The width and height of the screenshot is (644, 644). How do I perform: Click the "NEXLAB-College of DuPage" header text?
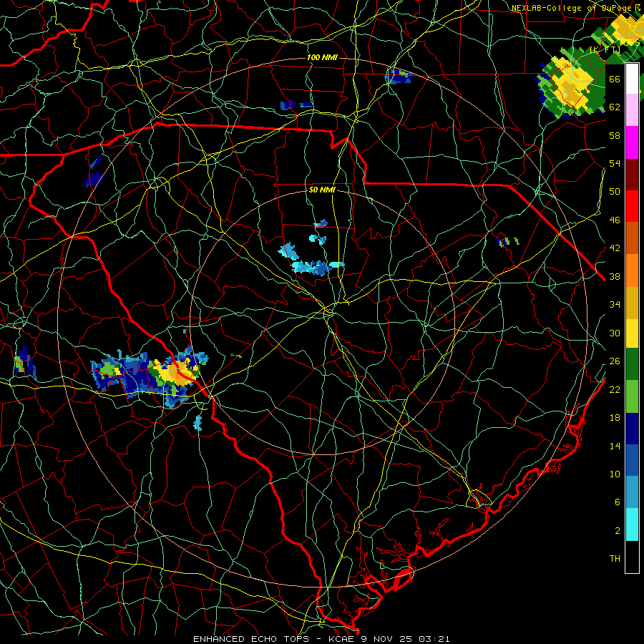571,8
